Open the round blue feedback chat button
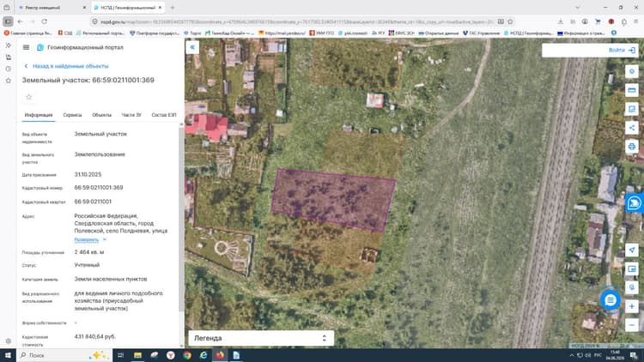Screen dimensions: 644x362 click(x=611, y=300)
